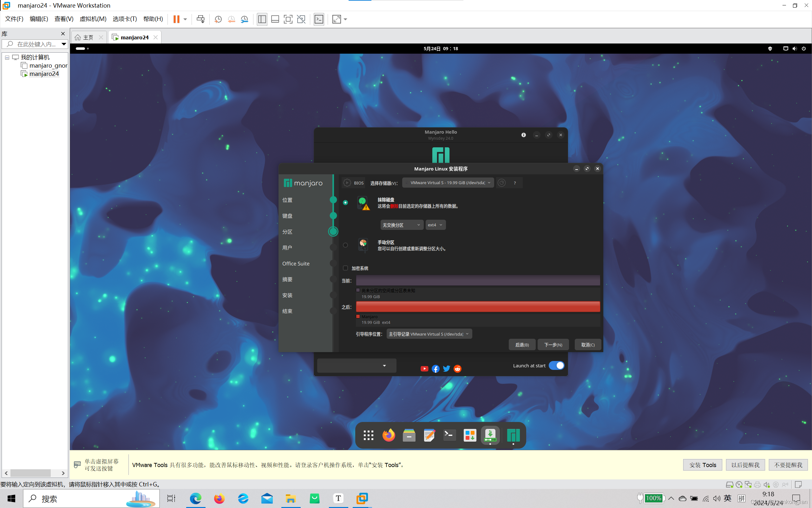Screen dimensions: 812x508
Task: Select the 手动分区 radio button
Action: pos(345,245)
